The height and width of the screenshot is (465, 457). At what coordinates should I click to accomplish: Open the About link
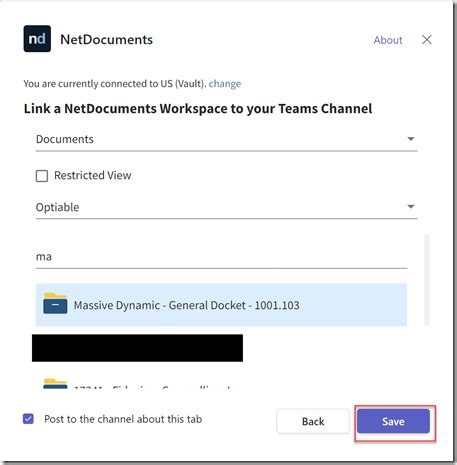coord(388,40)
